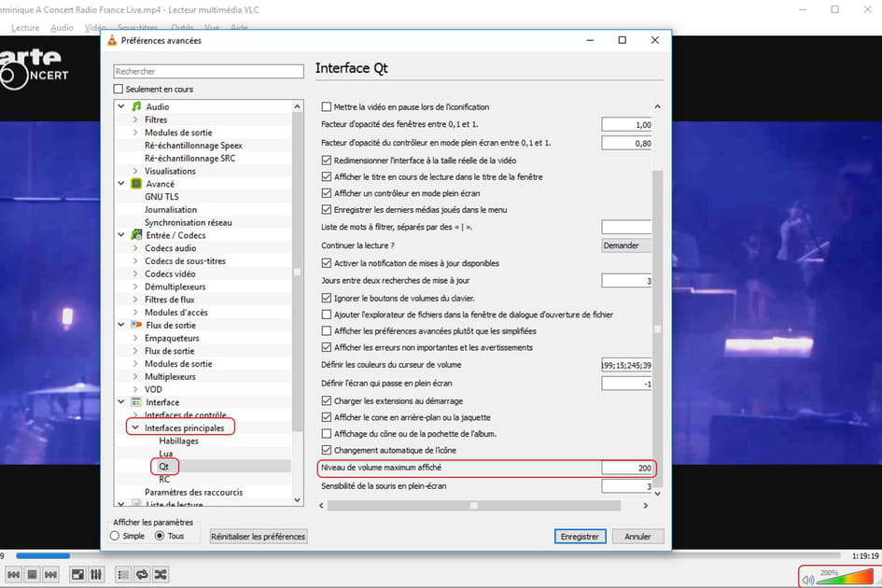Click the music note icon beside Audio
The width and height of the screenshot is (882, 588).
pyautogui.click(x=136, y=106)
